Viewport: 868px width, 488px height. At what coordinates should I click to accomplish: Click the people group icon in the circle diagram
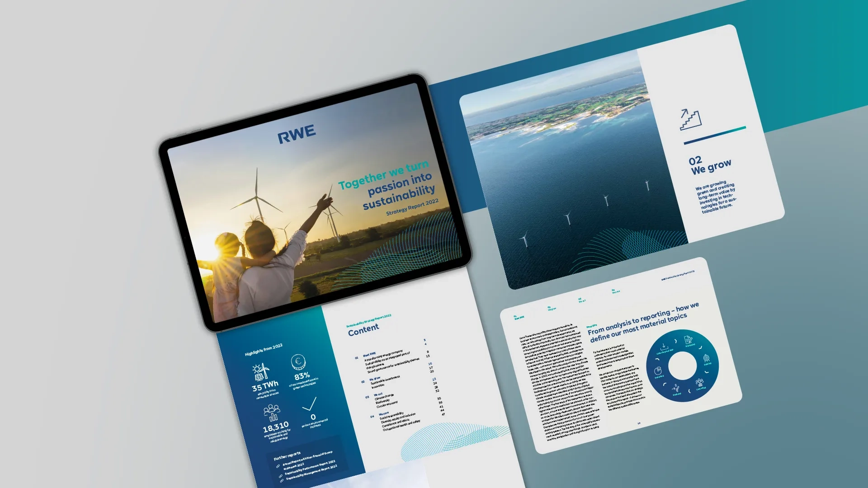click(699, 383)
